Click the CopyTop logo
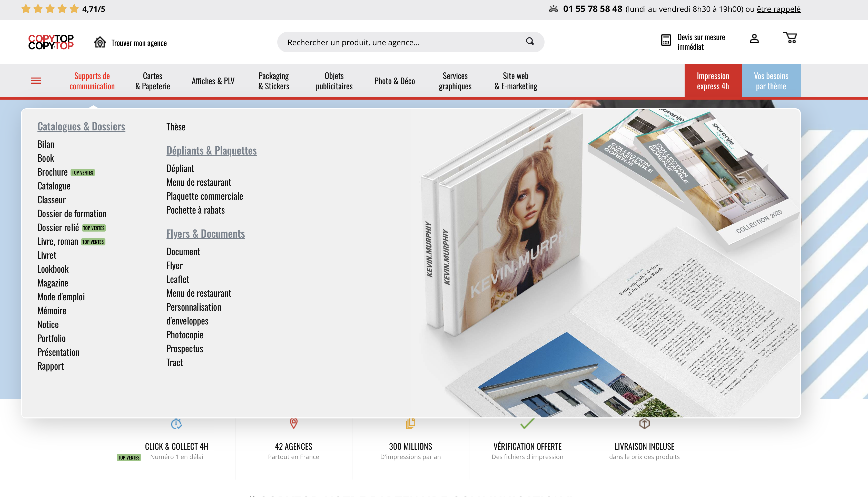The width and height of the screenshot is (868, 497). (x=51, y=42)
